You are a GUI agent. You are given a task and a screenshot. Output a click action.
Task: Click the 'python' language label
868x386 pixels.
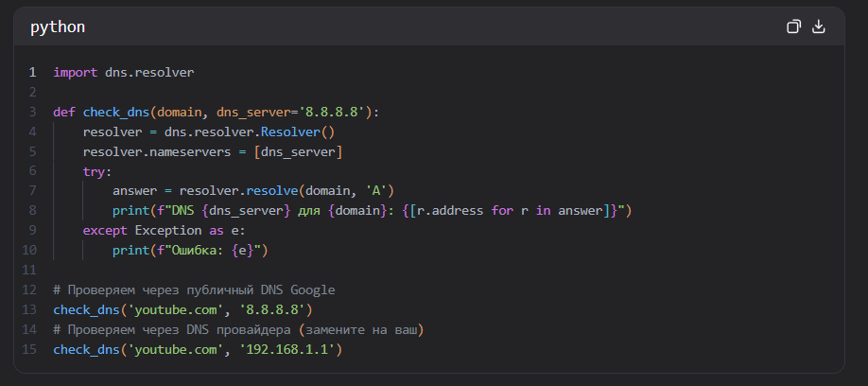(x=58, y=27)
